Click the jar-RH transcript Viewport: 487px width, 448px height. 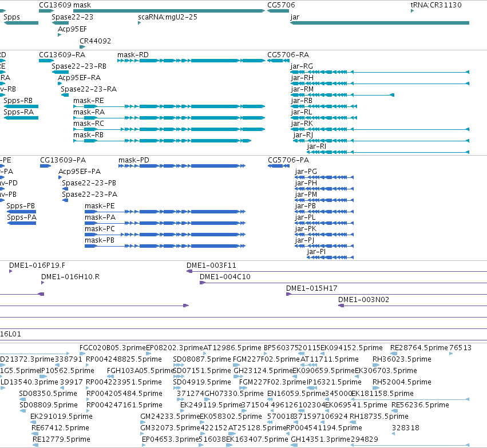379,84
